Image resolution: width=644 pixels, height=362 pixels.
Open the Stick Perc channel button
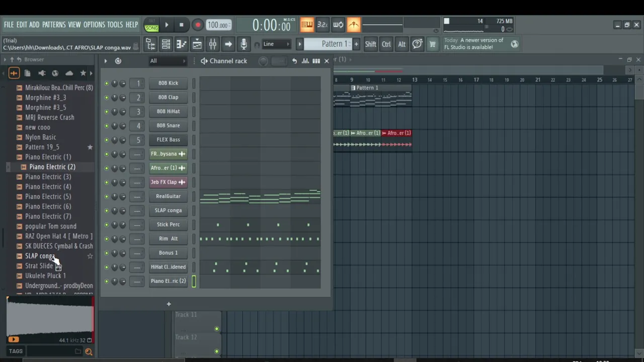[x=168, y=225]
